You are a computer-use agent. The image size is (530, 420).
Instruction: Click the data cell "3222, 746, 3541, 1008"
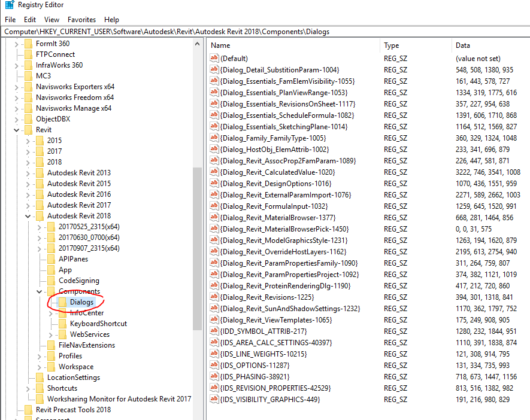(487, 172)
